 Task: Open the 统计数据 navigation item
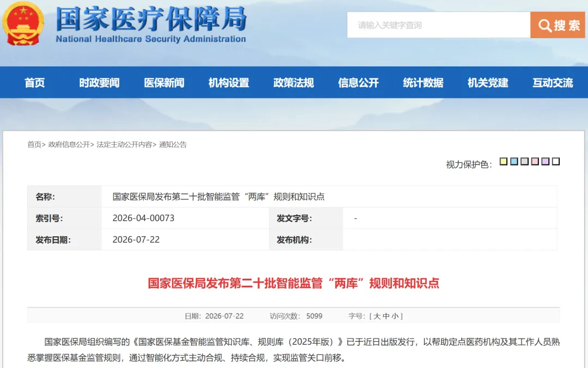click(423, 83)
